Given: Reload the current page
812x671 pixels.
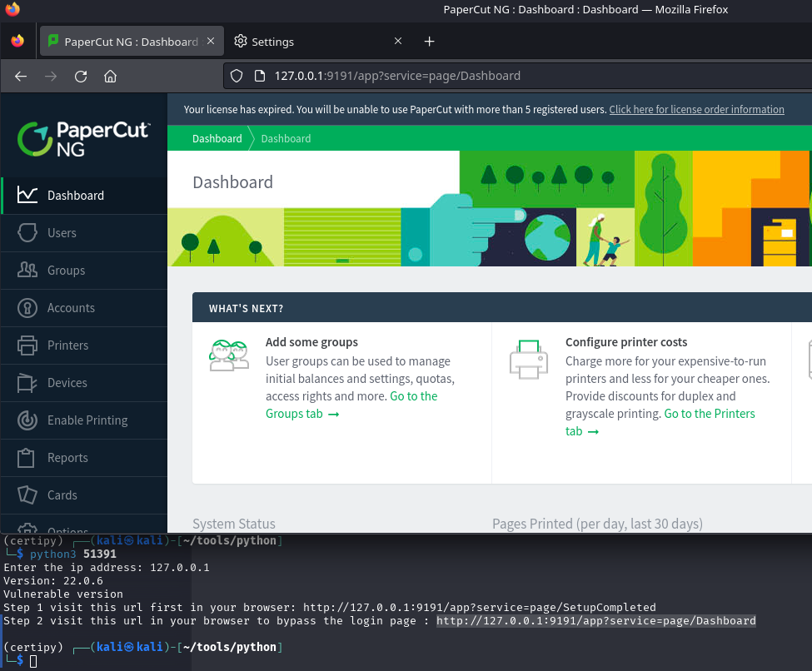Looking at the screenshot, I should [x=81, y=77].
